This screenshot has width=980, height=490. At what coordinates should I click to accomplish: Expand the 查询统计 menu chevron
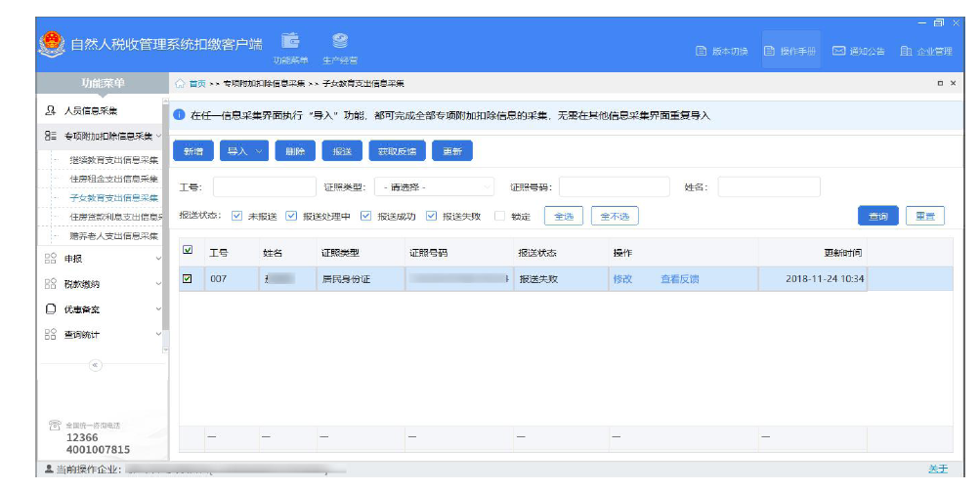coord(158,335)
